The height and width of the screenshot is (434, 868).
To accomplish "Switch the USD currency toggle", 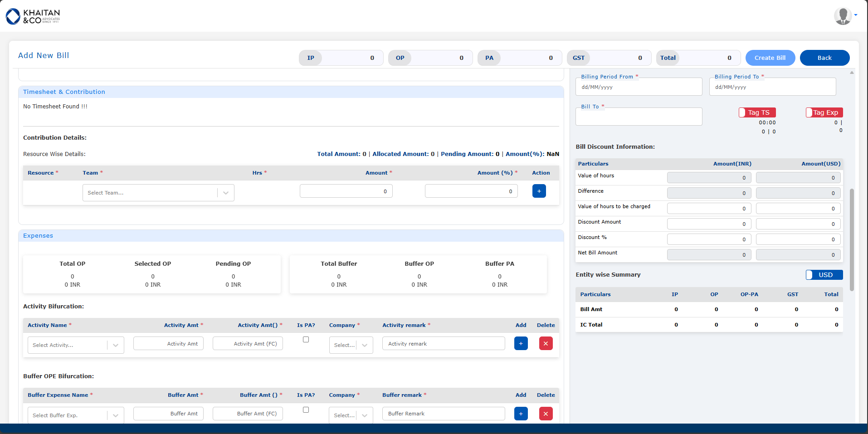I will [x=824, y=275].
